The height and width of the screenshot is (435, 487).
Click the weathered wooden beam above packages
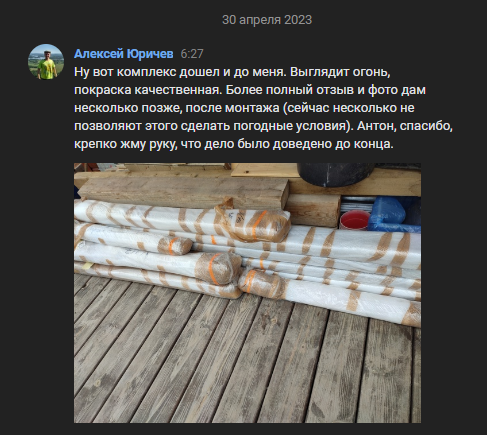[183, 192]
